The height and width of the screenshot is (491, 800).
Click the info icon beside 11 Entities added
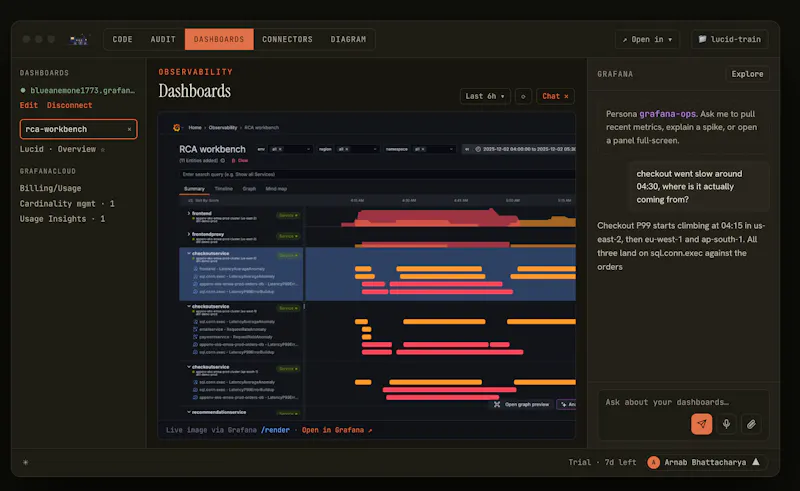pos(222,160)
